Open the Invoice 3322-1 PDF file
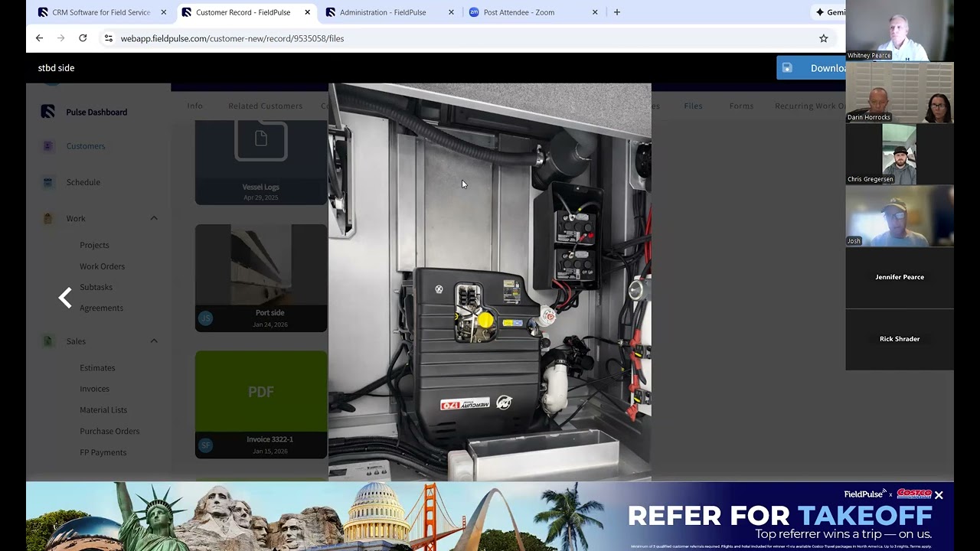This screenshot has height=551, width=980. [261, 405]
